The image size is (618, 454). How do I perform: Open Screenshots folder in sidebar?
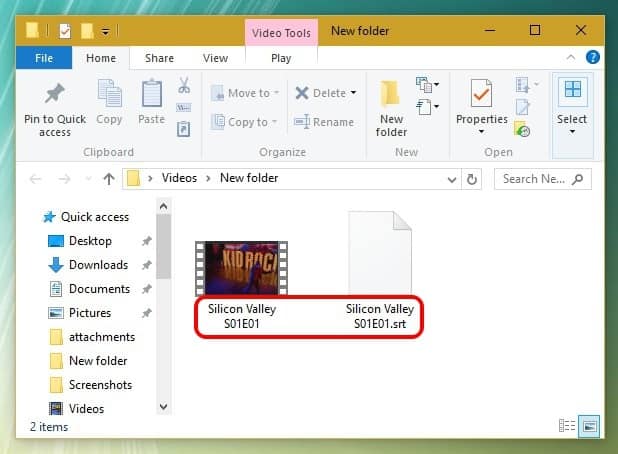click(100, 385)
